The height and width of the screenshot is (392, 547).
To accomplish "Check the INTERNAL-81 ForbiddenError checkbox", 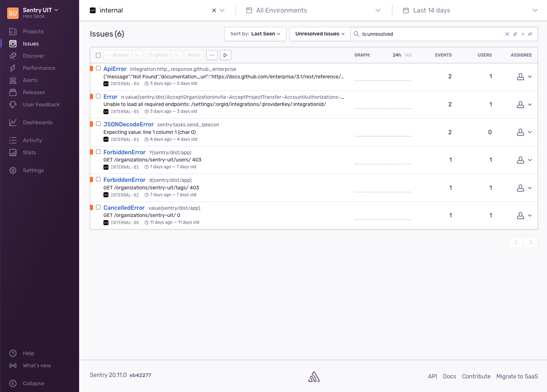I will 98,152.
